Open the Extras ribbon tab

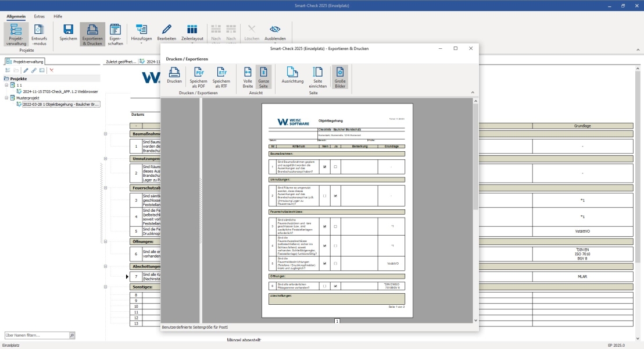39,16
